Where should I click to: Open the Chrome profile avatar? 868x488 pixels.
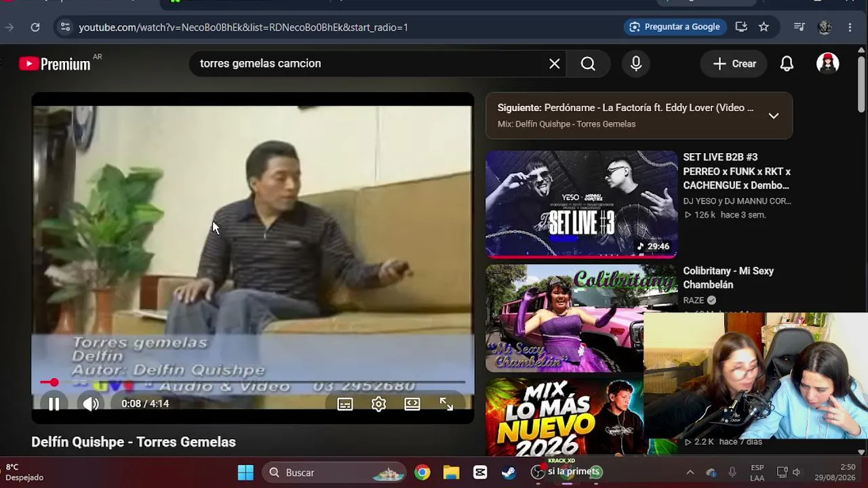(x=825, y=27)
